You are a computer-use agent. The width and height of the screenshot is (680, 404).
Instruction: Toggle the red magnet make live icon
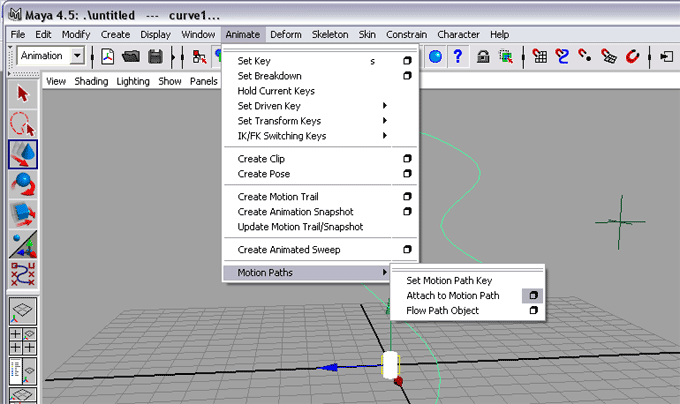632,56
